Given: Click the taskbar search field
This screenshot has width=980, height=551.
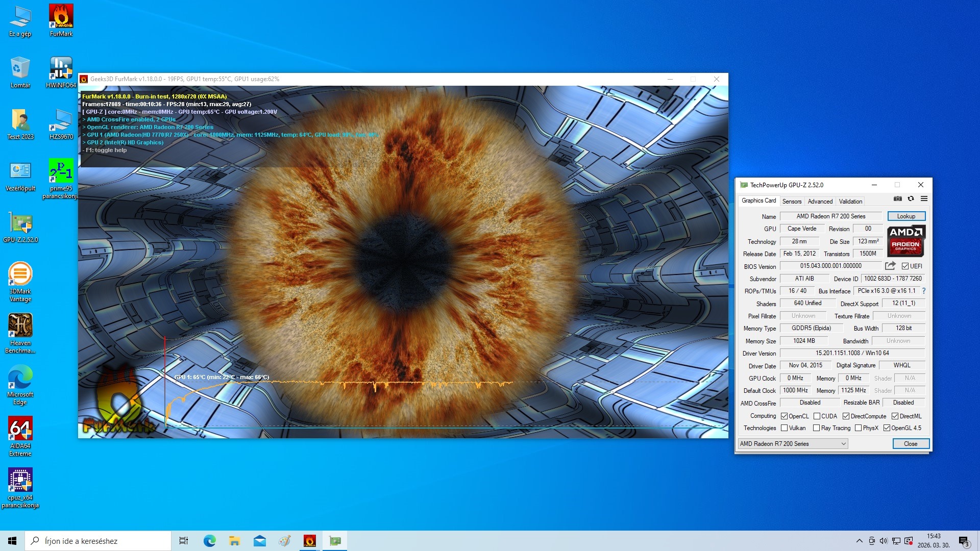Looking at the screenshot, I should tap(98, 541).
